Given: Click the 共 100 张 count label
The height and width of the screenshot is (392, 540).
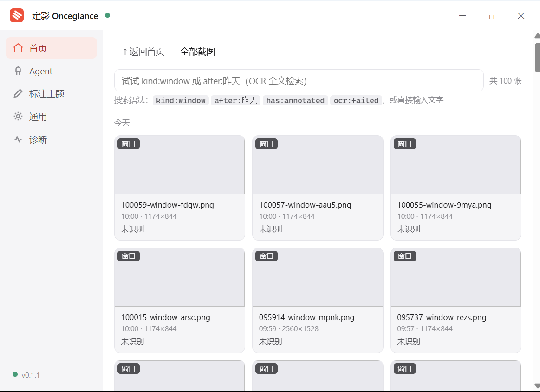Looking at the screenshot, I should [506, 81].
